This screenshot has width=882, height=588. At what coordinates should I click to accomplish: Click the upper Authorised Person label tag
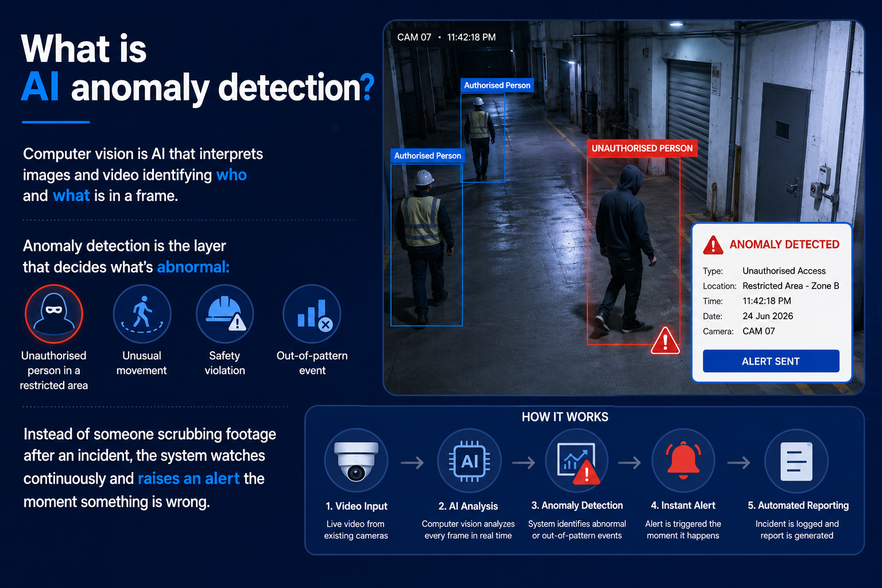click(x=497, y=86)
